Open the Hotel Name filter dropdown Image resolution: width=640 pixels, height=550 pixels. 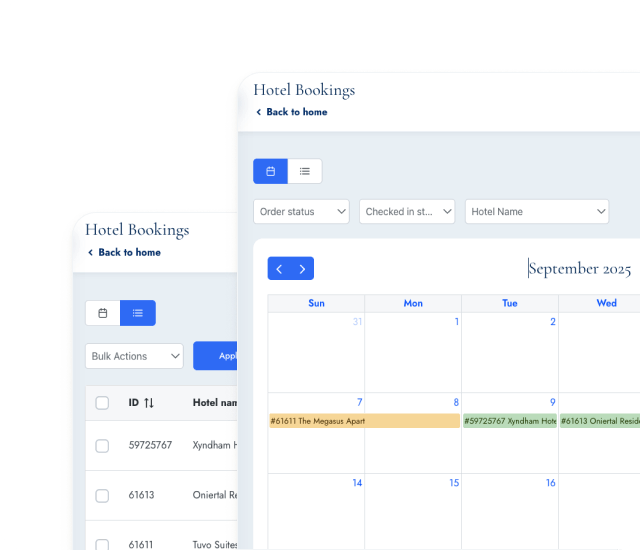point(537,211)
